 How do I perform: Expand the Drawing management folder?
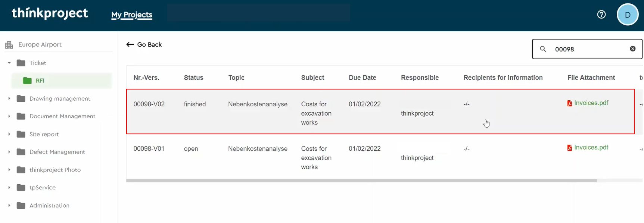point(9,98)
